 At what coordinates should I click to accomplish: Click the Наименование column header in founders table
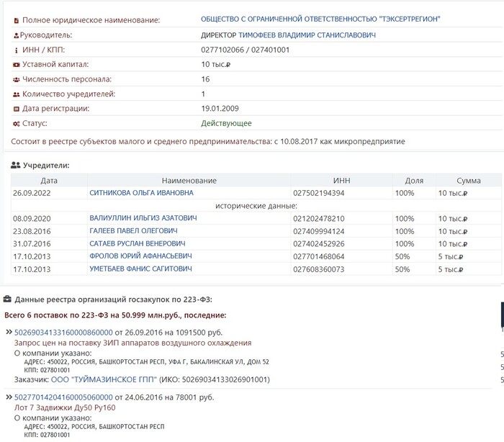click(x=189, y=181)
